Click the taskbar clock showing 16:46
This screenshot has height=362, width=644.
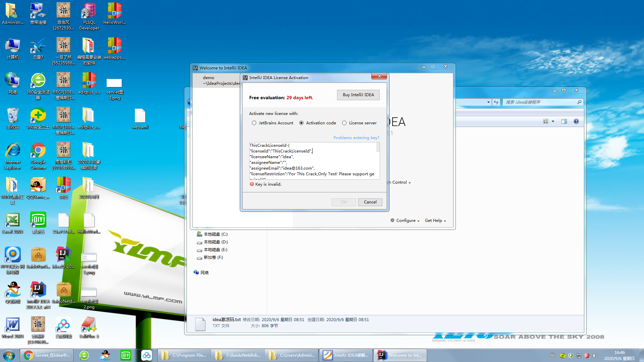(619, 355)
